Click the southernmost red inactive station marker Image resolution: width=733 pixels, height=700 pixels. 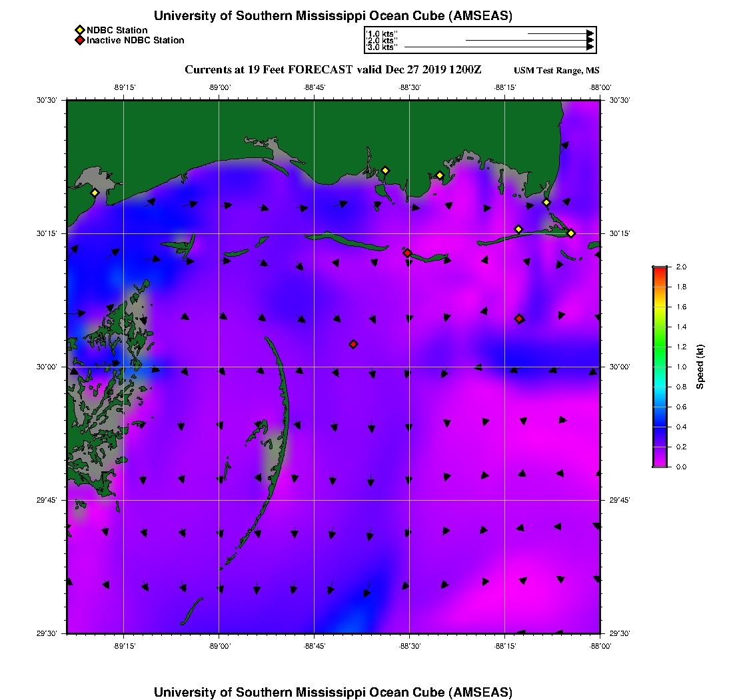click(353, 344)
